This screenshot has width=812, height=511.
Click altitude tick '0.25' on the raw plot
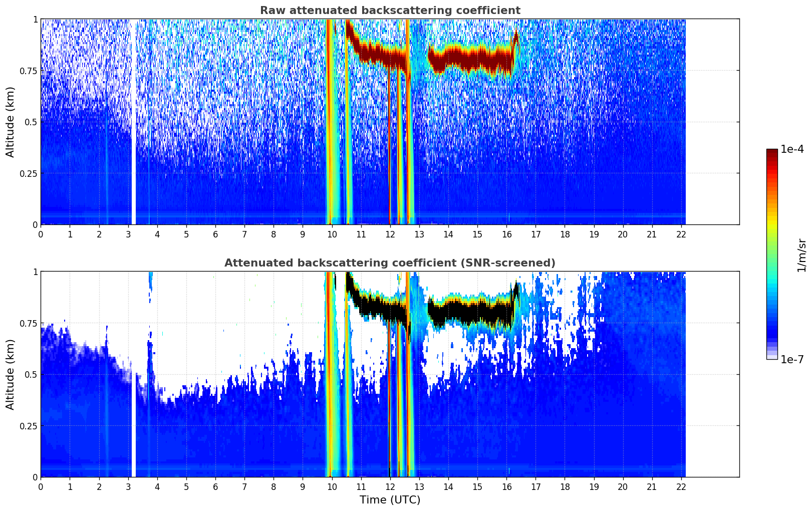[29, 173]
